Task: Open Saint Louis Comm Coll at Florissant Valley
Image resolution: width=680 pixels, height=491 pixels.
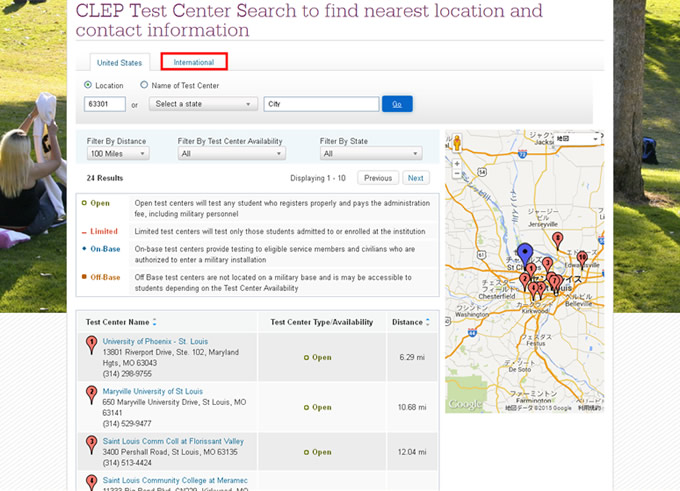Action: coord(173,441)
